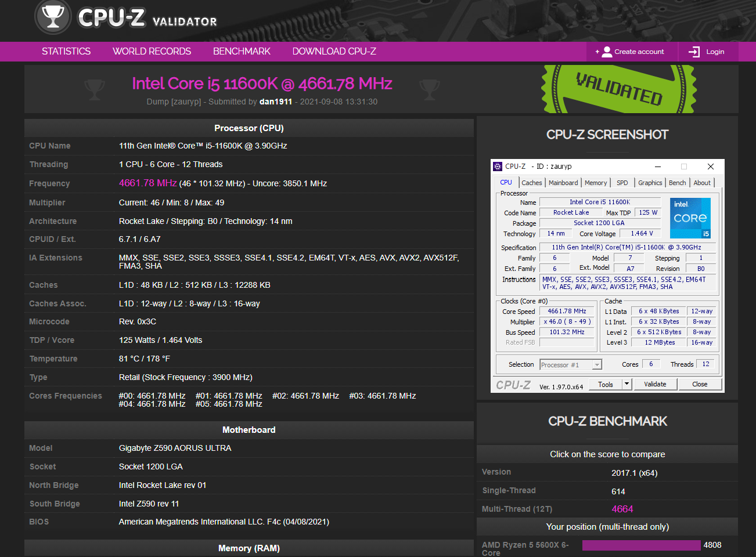
Task: Click the Rocket Lake code name field
Action: pyautogui.click(x=571, y=213)
